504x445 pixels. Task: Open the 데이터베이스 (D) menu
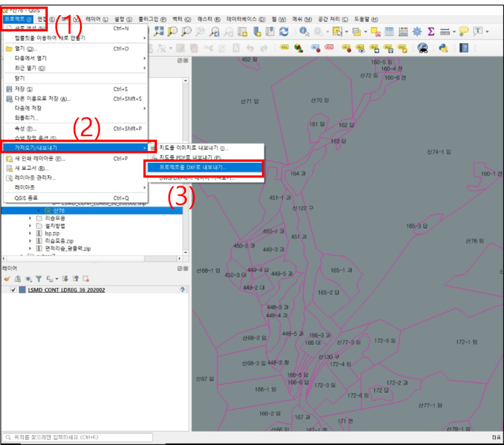pyautogui.click(x=246, y=20)
